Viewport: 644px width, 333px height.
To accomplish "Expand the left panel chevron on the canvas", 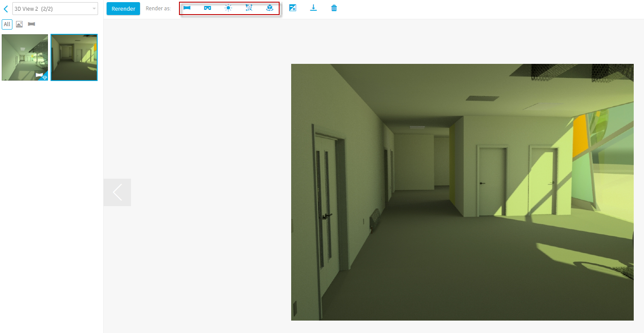I will tap(117, 192).
